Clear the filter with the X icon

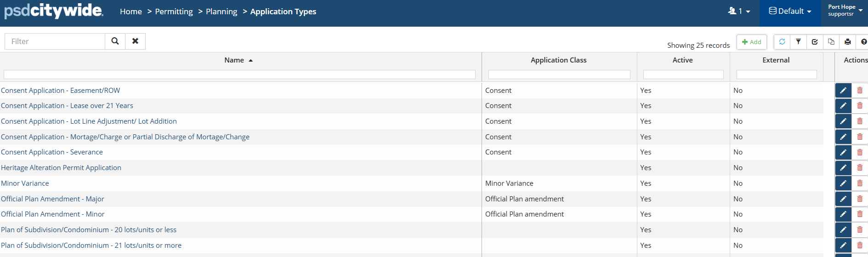coord(135,41)
